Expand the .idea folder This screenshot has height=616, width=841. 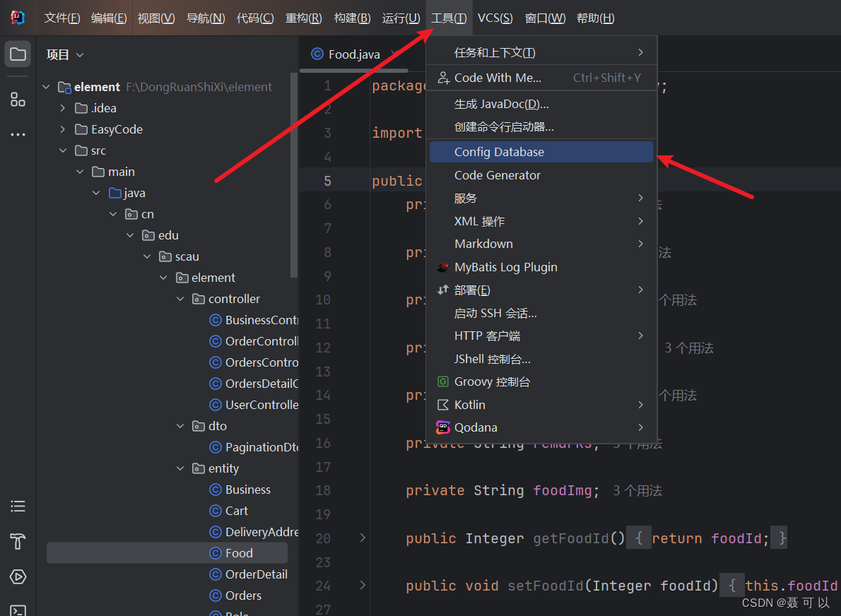coord(63,108)
